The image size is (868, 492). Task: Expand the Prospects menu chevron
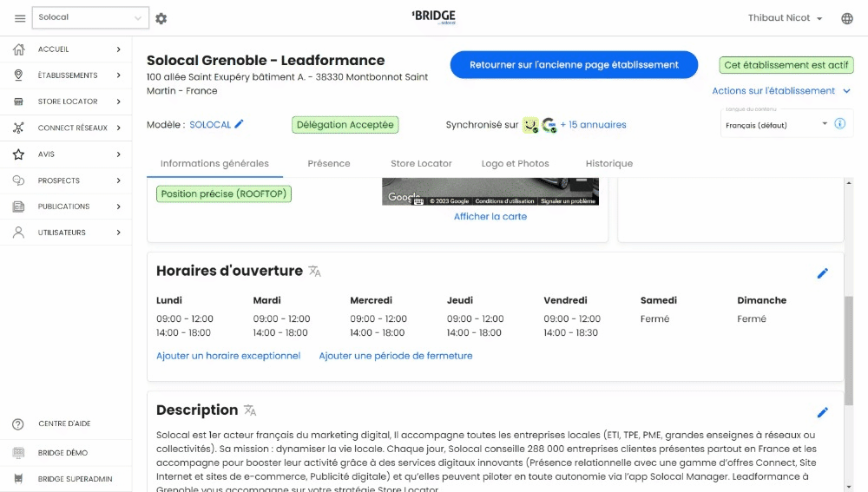click(x=118, y=180)
